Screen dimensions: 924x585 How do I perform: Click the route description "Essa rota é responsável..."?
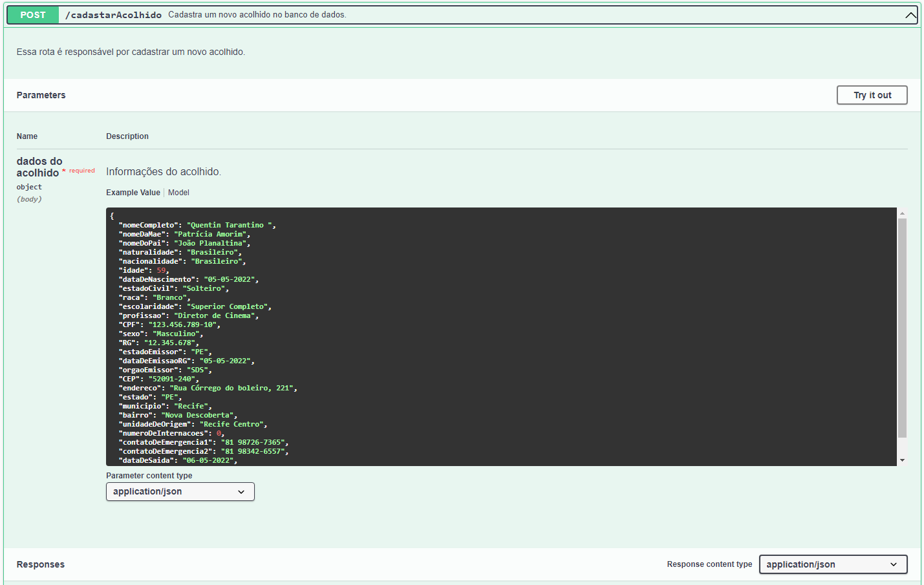[x=131, y=52]
